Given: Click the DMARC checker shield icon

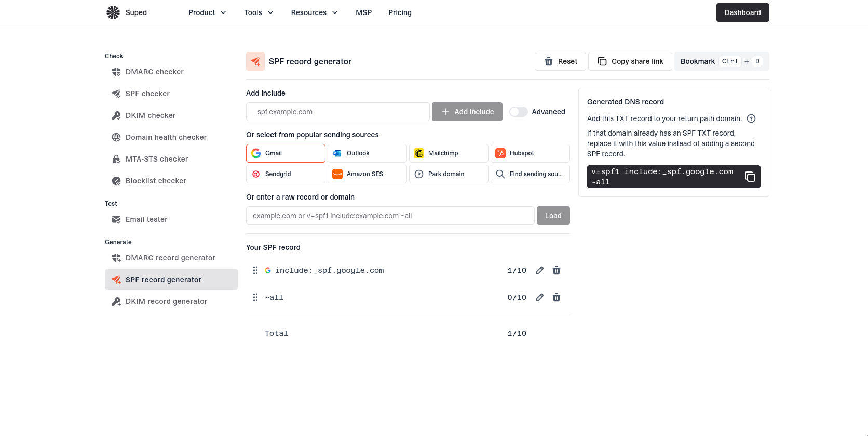Looking at the screenshot, I should pyautogui.click(x=116, y=72).
